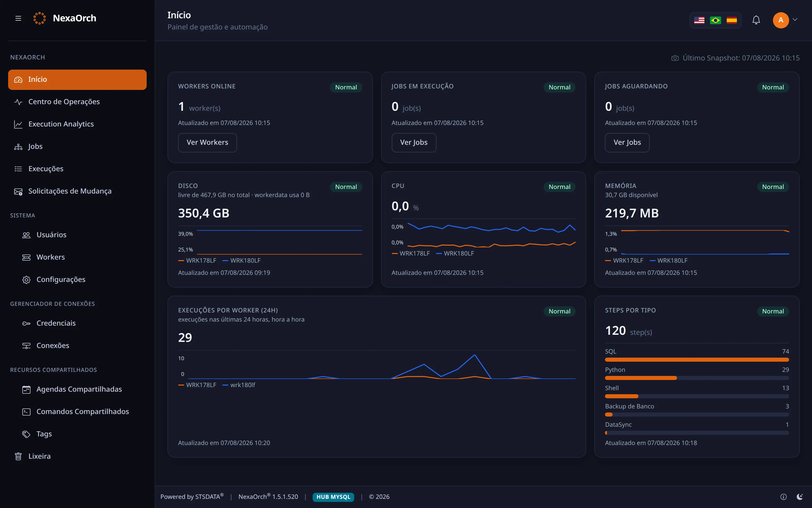Collapse the sidebar with the hamburger icon
Image resolution: width=812 pixels, height=508 pixels.
[18, 18]
